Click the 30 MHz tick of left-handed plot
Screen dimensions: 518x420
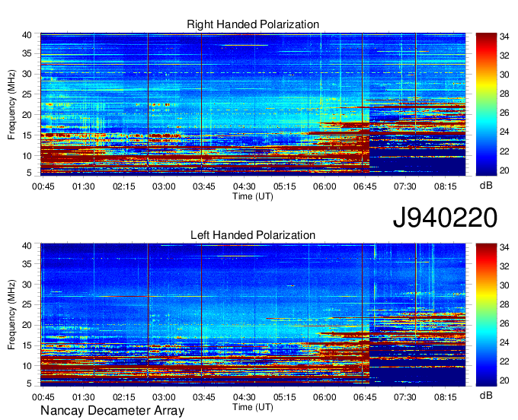(27, 285)
